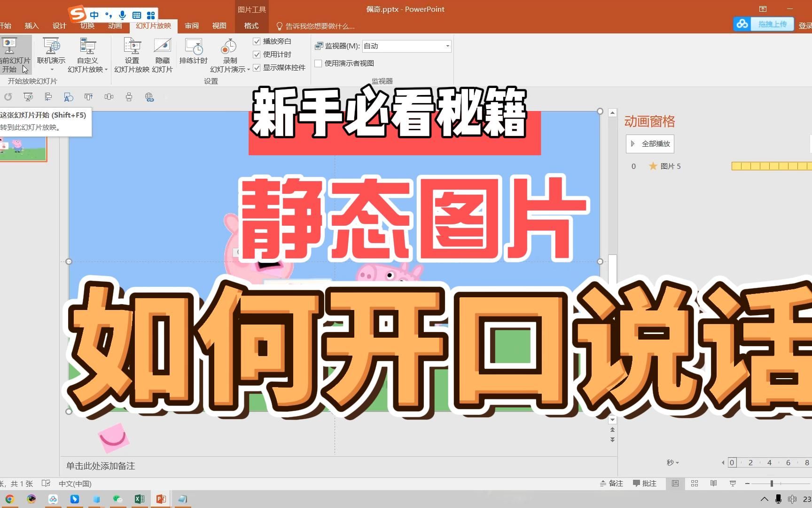Click shapes/text box quick access icon
Viewport: 812px width, 508px height.
click(x=69, y=97)
